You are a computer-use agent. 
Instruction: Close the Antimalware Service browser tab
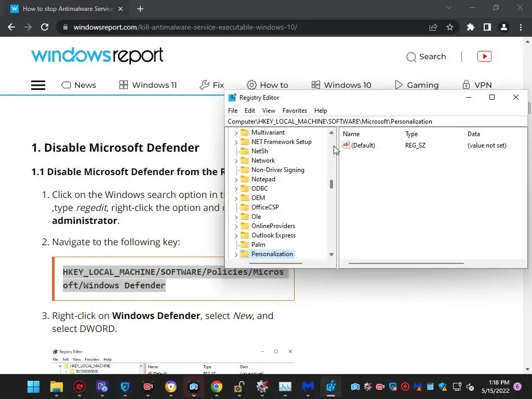121,9
